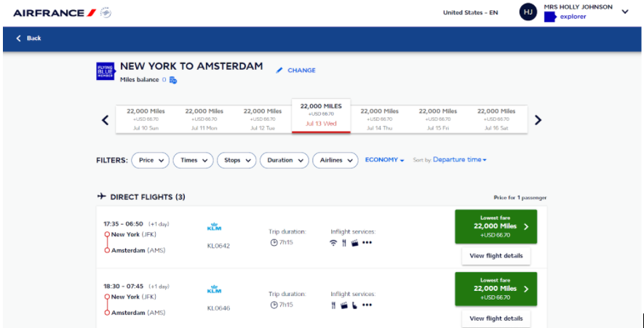This screenshot has height=328, width=644.
Task: Expand the Stops filter
Action: coord(236,160)
